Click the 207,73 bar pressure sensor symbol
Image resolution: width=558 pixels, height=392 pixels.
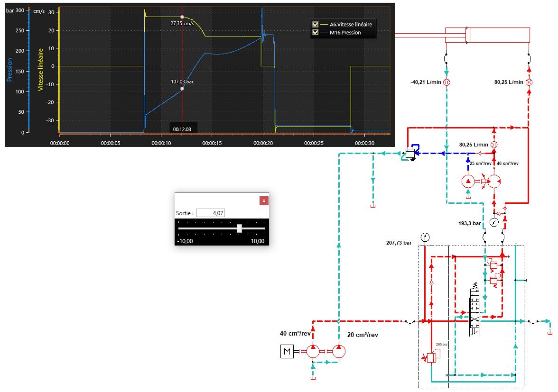point(425,237)
